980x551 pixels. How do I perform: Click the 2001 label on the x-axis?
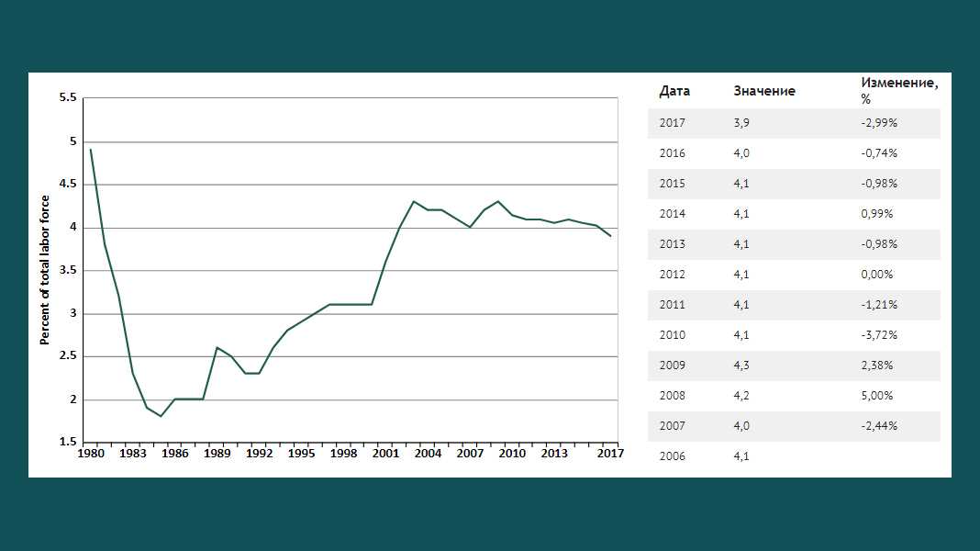(x=384, y=454)
